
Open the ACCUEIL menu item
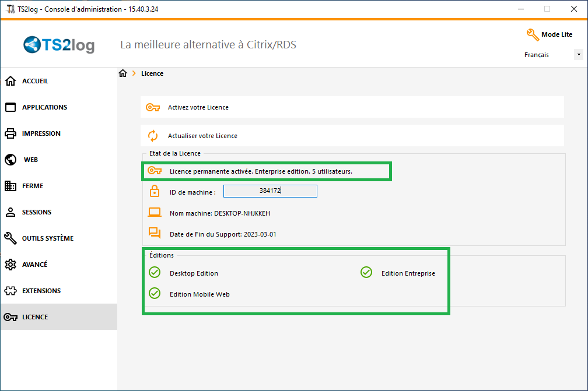(59, 81)
